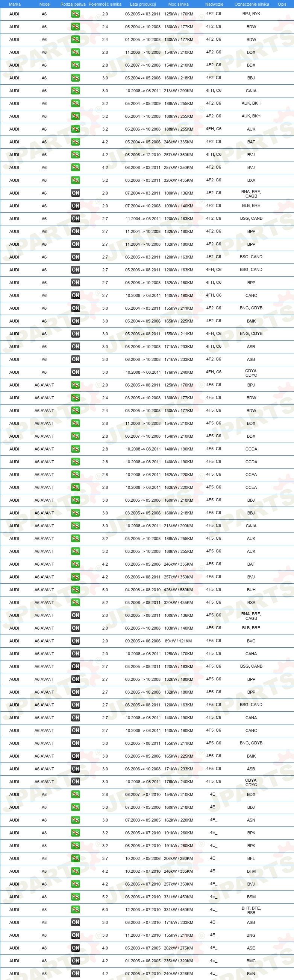Click the petrol icon in the BPJ, BYK row
Screen dimensions: 294x980
[75, 14]
